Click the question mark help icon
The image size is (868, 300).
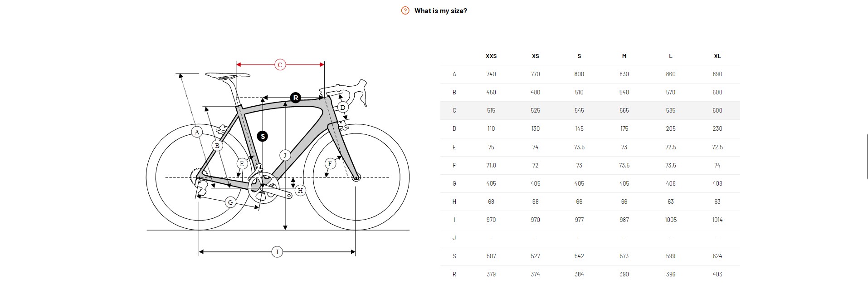click(x=405, y=11)
